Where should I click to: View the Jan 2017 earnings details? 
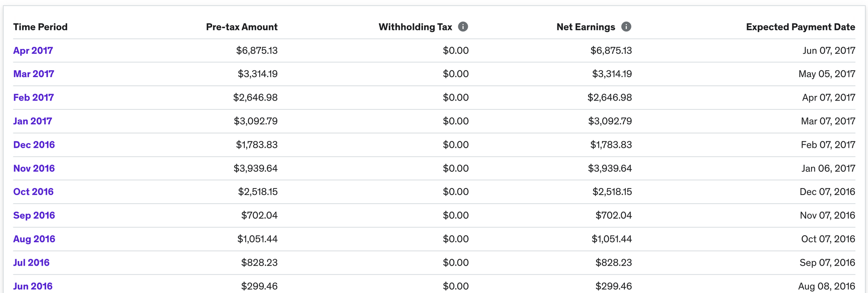pyautogui.click(x=33, y=121)
